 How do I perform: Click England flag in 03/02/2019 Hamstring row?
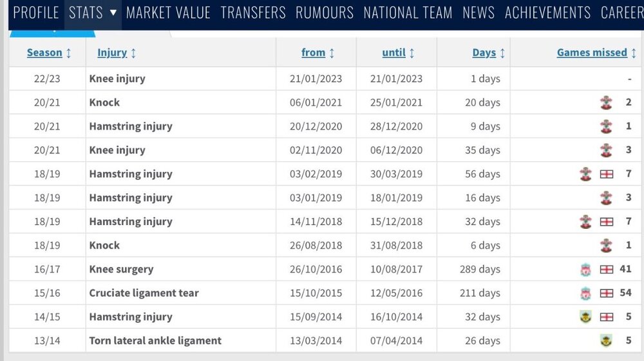pos(607,174)
